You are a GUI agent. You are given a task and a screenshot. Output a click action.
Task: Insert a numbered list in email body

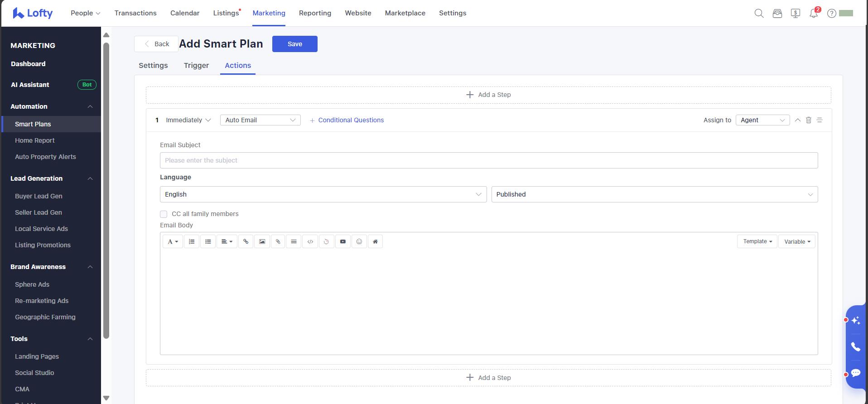coord(192,241)
